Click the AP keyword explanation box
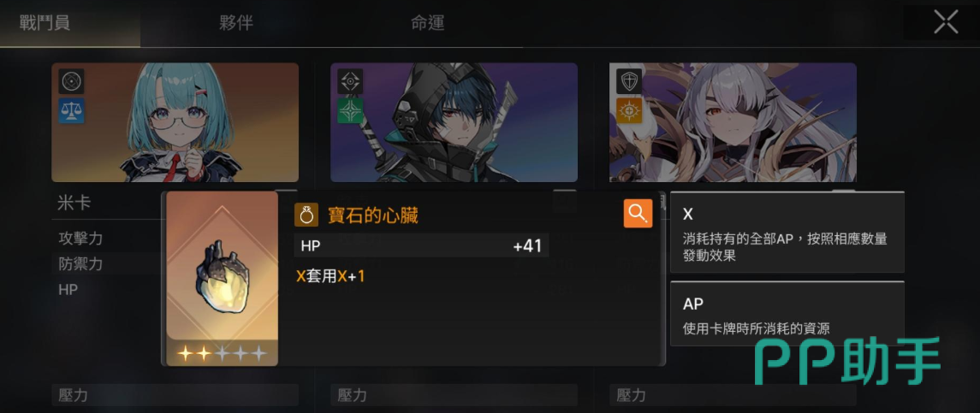This screenshot has width=980, height=413. [787, 314]
